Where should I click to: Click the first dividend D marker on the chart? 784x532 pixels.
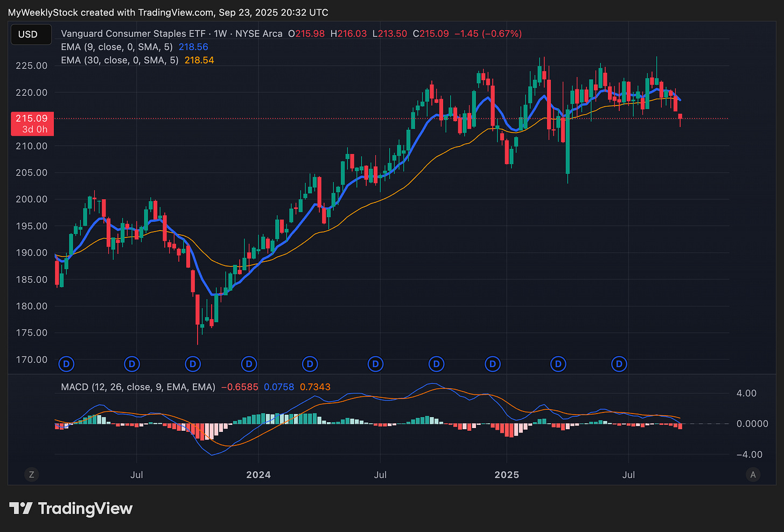coord(66,365)
